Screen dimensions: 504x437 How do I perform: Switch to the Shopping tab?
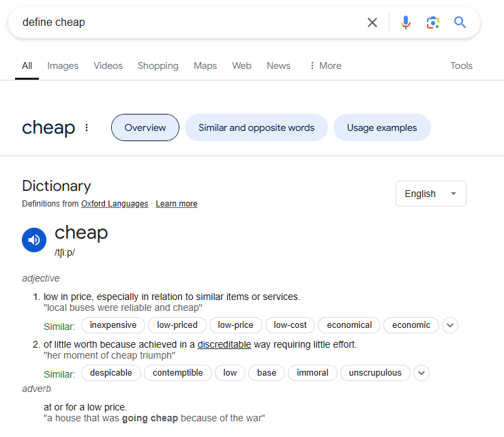(x=158, y=65)
